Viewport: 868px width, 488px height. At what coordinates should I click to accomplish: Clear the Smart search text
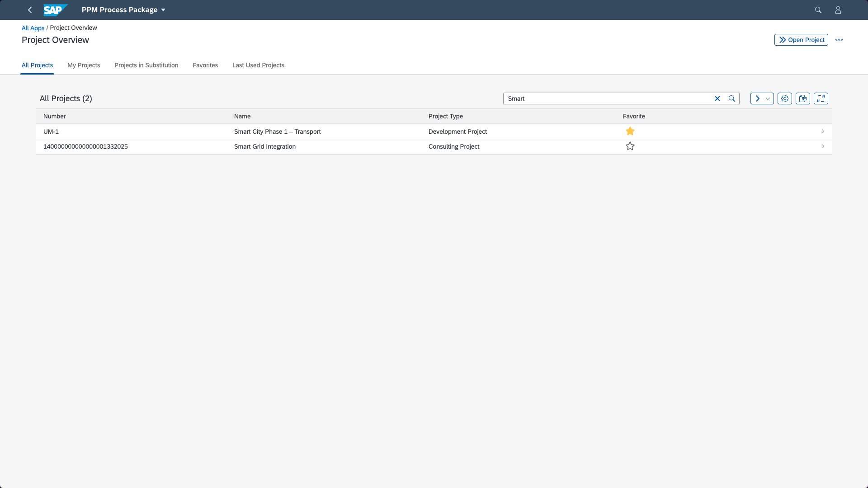pyautogui.click(x=717, y=99)
